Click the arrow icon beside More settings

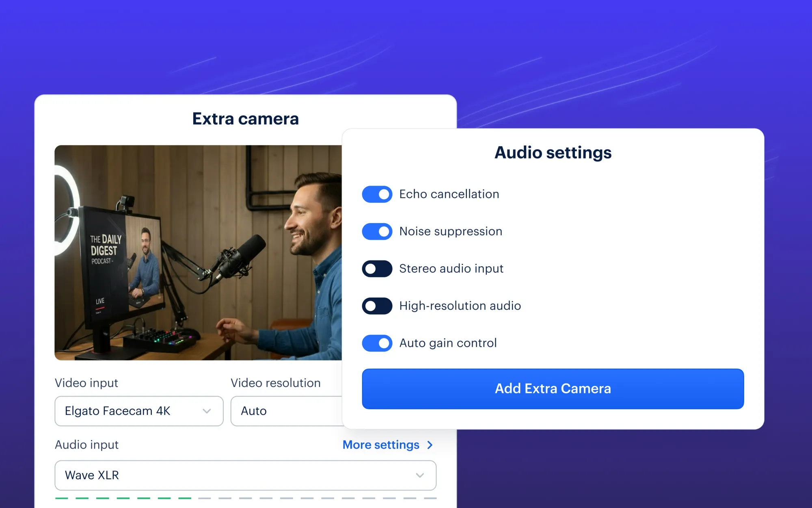(430, 445)
